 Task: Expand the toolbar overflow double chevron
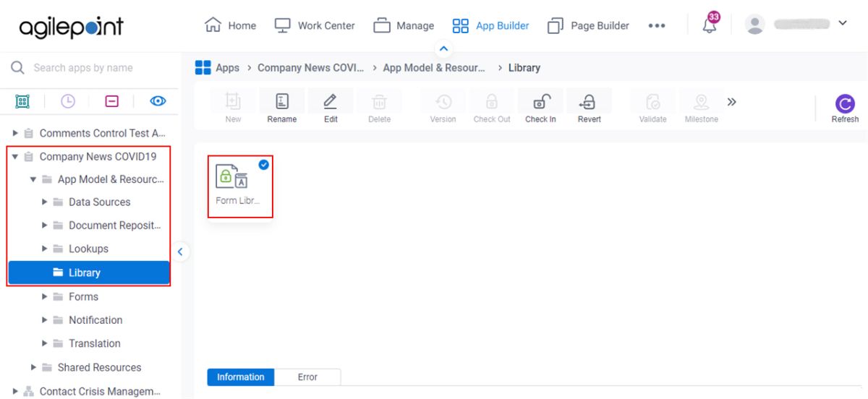[x=731, y=102]
